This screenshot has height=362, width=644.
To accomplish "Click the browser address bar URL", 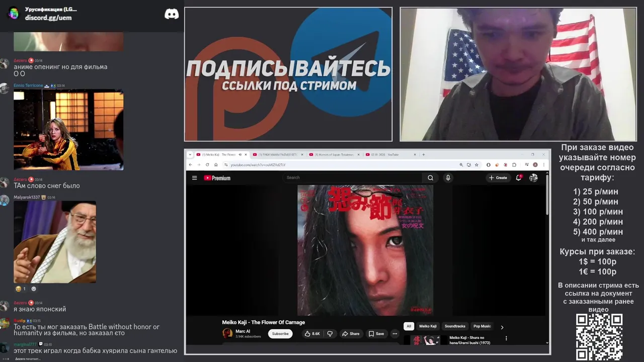I will (x=258, y=165).
